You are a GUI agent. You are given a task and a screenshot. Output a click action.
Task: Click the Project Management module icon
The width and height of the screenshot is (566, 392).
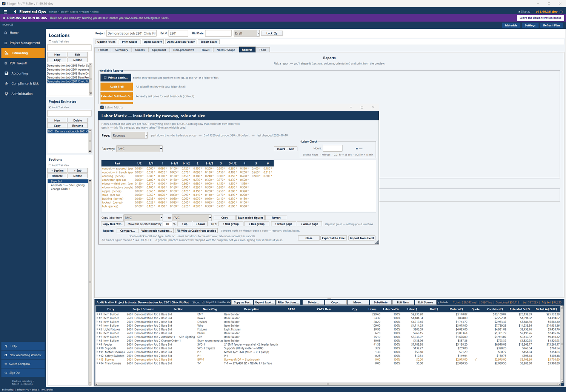click(x=6, y=43)
